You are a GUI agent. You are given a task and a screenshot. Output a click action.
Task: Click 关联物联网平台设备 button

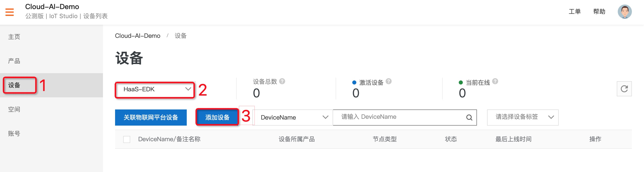(x=151, y=118)
